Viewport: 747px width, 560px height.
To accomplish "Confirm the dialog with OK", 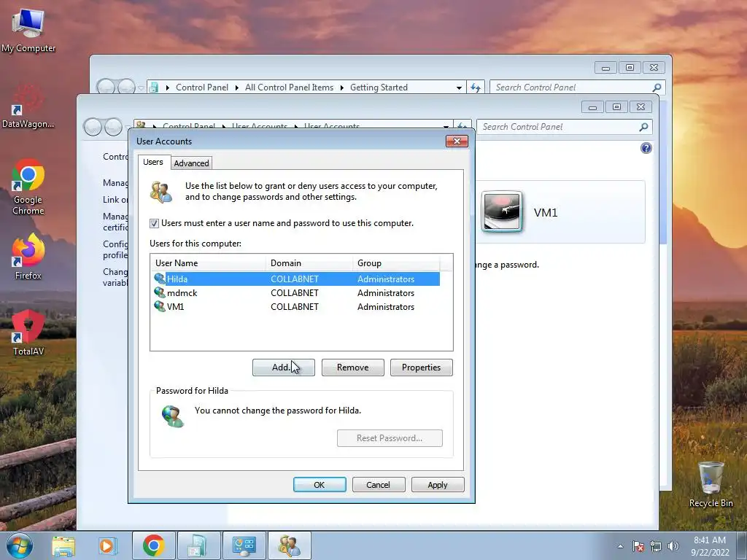I will tap(320, 485).
